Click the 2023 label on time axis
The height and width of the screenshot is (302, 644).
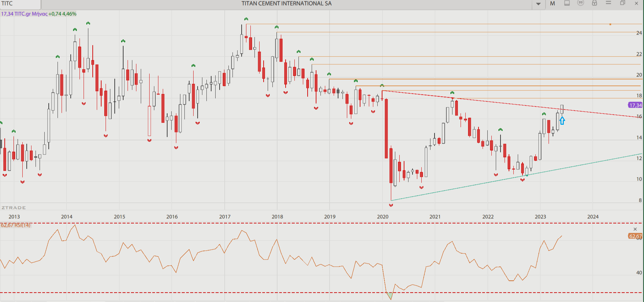(x=540, y=217)
